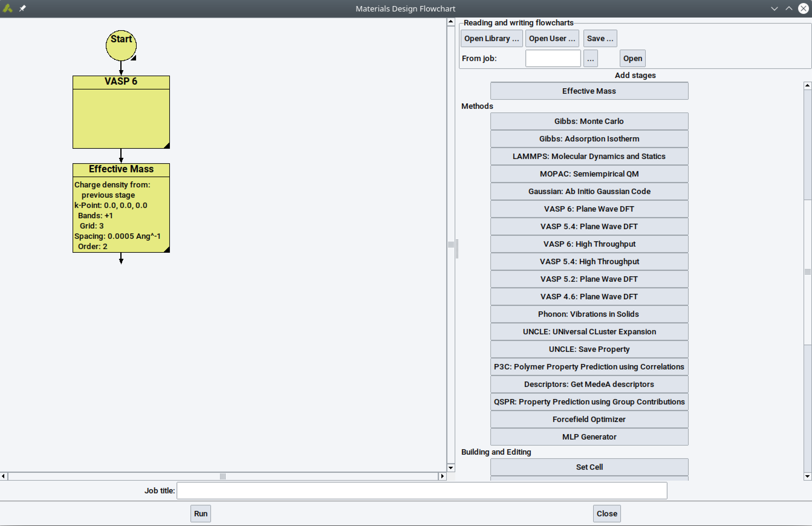
Task: Add VASP 5.2: Plane Wave DFT stage
Action: tap(589, 279)
